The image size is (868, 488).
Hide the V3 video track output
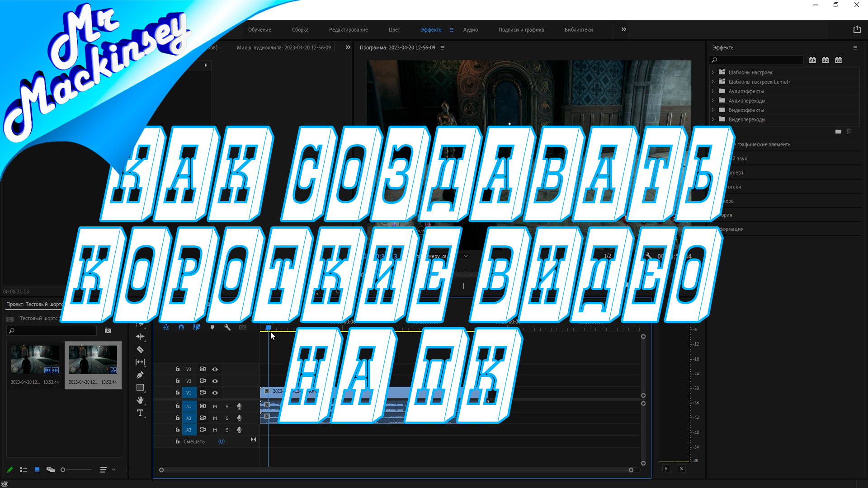click(x=215, y=369)
